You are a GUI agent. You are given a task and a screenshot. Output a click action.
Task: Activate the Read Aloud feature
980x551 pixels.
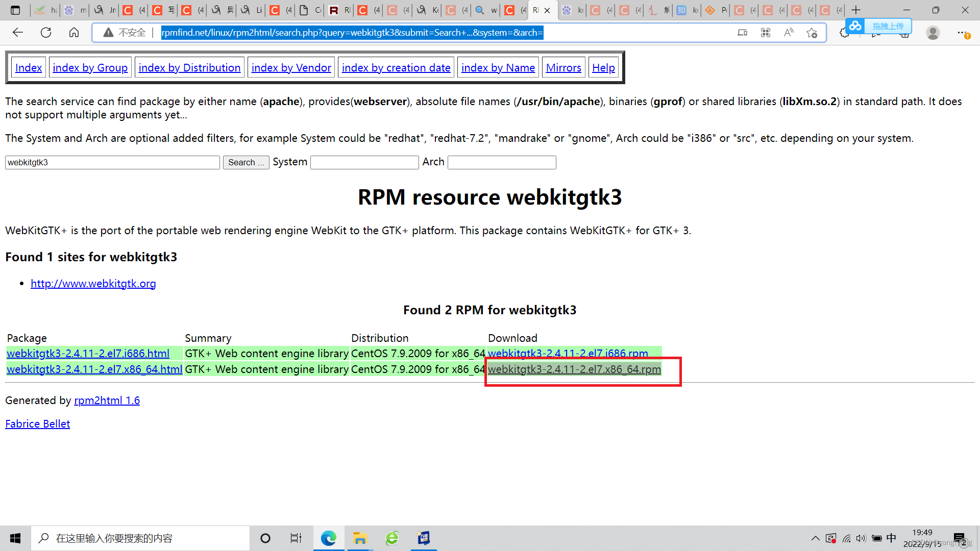coord(789,32)
